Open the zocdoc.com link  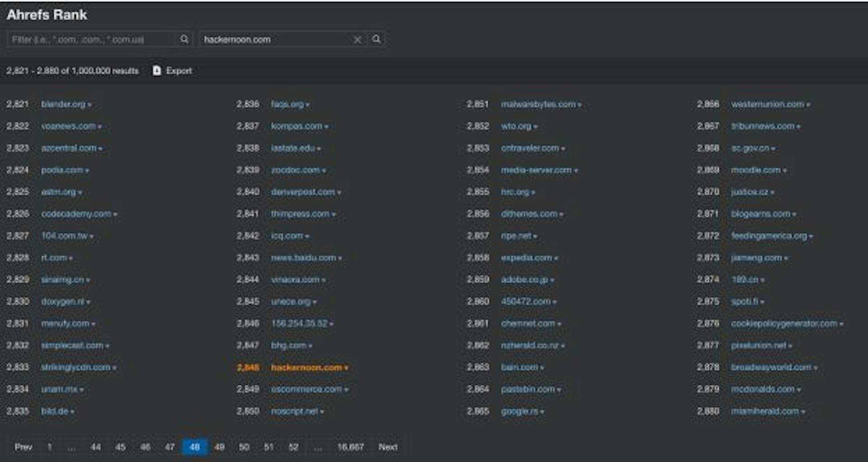tap(296, 170)
